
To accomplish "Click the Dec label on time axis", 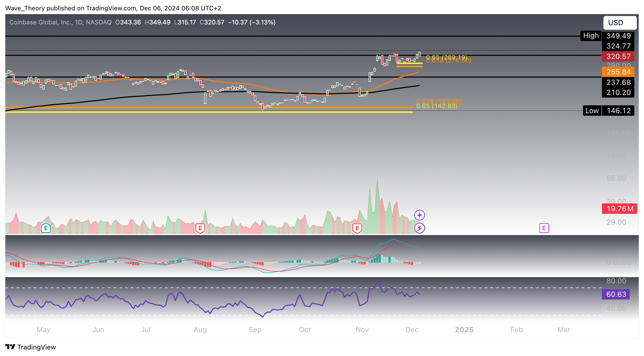I will (412, 330).
